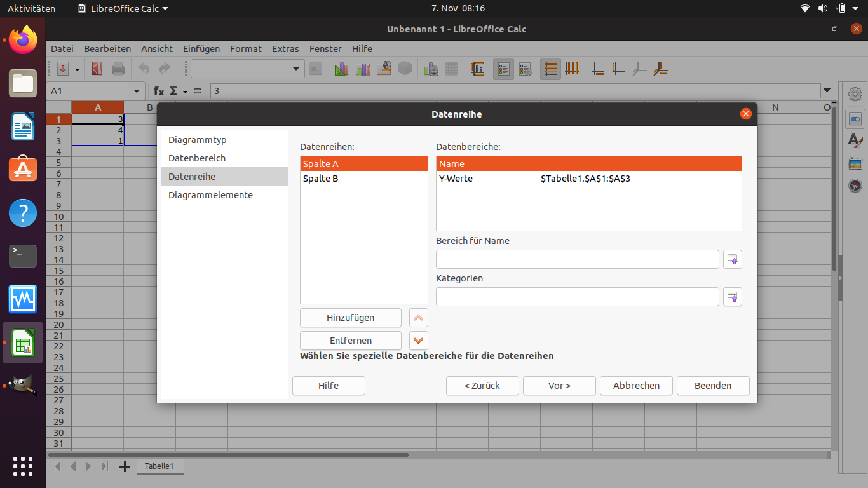Click the Z Axis icon
This screenshot has width=868, height=488.
640,69
